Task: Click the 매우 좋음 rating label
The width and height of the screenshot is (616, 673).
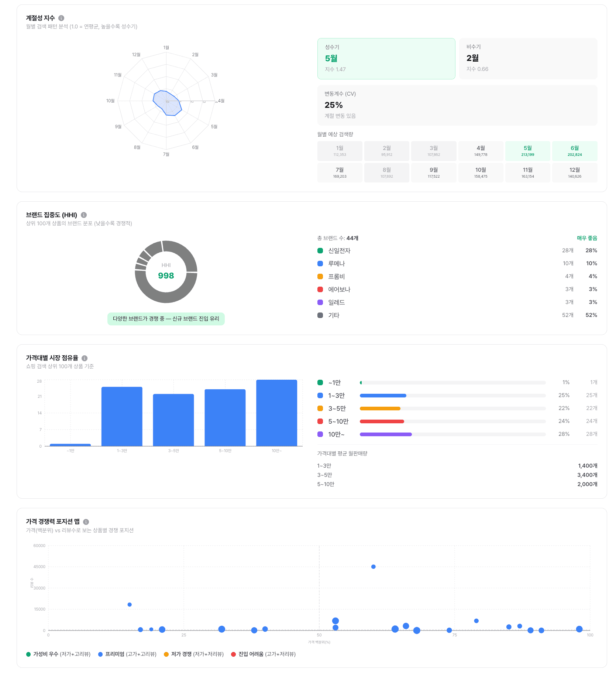Action: click(x=587, y=238)
